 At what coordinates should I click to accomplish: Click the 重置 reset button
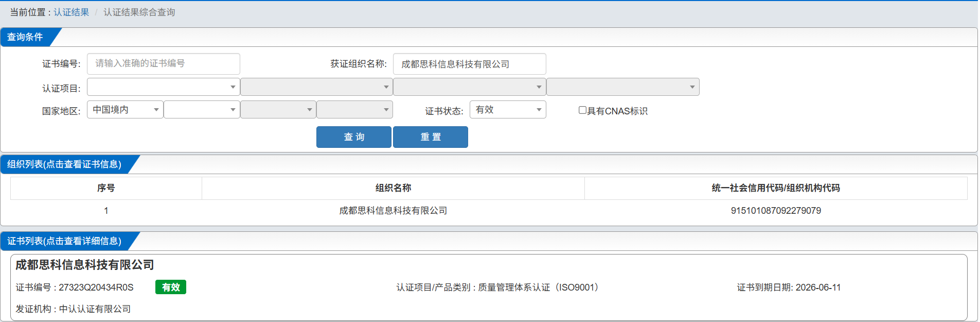(x=431, y=137)
